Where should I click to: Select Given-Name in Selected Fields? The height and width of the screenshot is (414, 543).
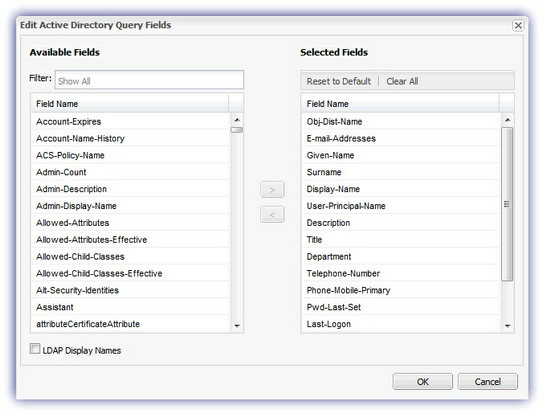401,155
